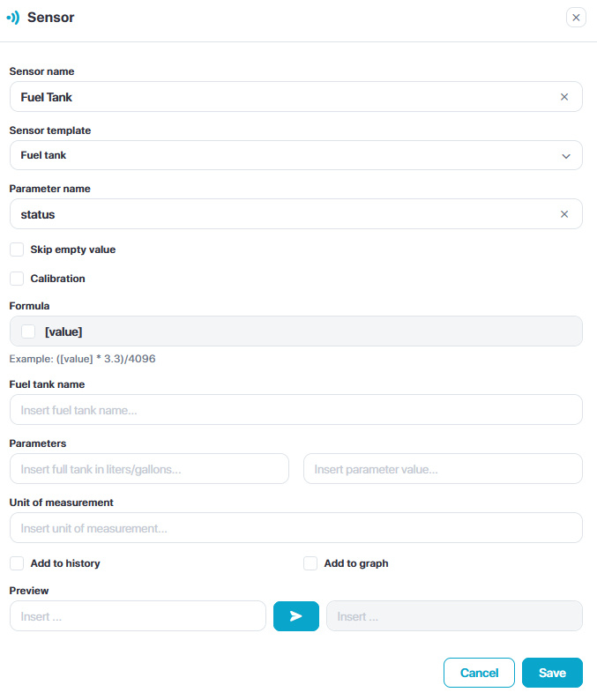This screenshot has width=597, height=700.
Task: Clear the Sensor name field with X
Action: (564, 97)
